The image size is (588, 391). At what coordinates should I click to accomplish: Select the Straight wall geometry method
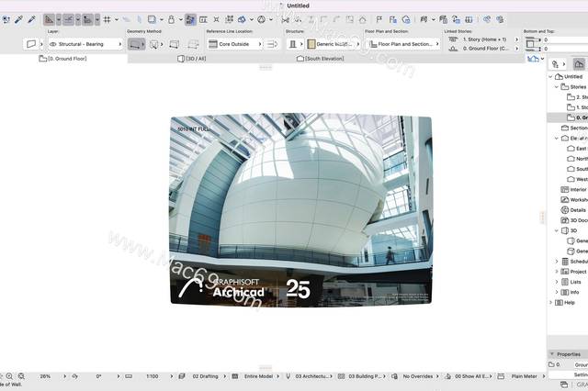137,44
